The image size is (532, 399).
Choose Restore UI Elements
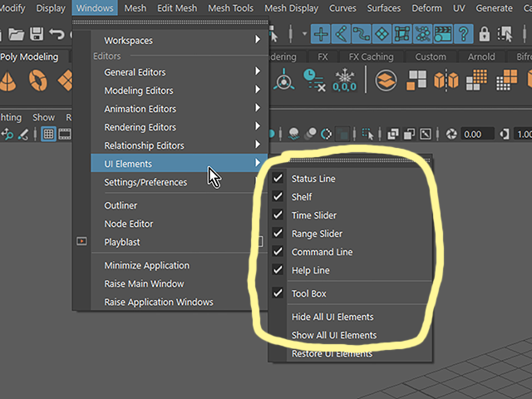332,353
